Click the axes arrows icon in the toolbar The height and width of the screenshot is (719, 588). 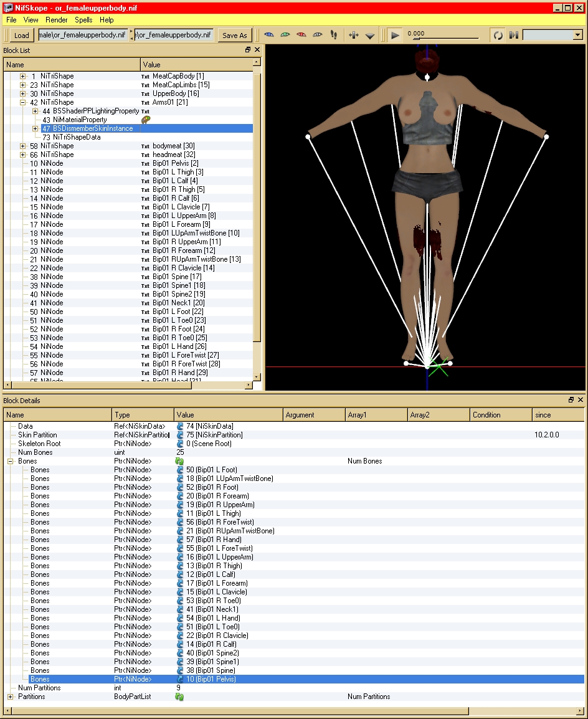coord(353,35)
